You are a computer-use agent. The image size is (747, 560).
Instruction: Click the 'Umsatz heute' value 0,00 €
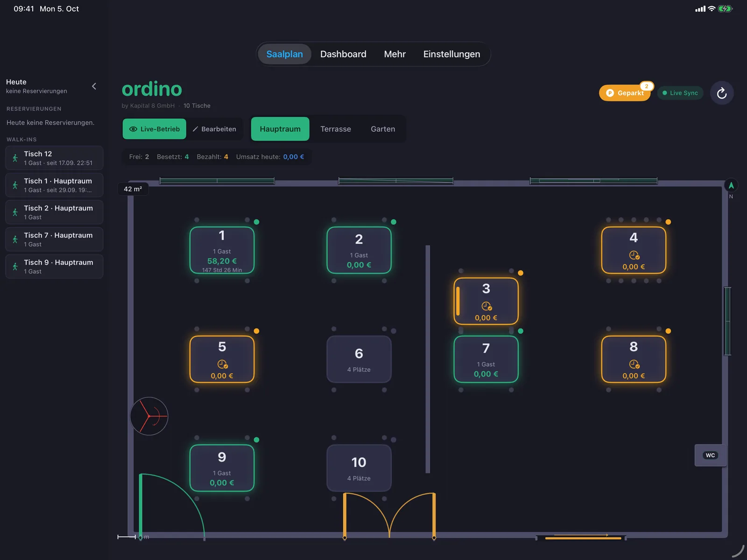[x=294, y=157]
